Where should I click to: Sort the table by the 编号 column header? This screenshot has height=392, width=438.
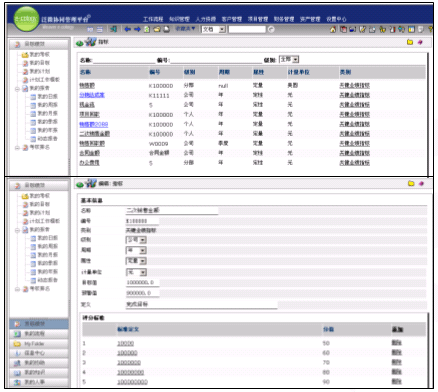155,72
